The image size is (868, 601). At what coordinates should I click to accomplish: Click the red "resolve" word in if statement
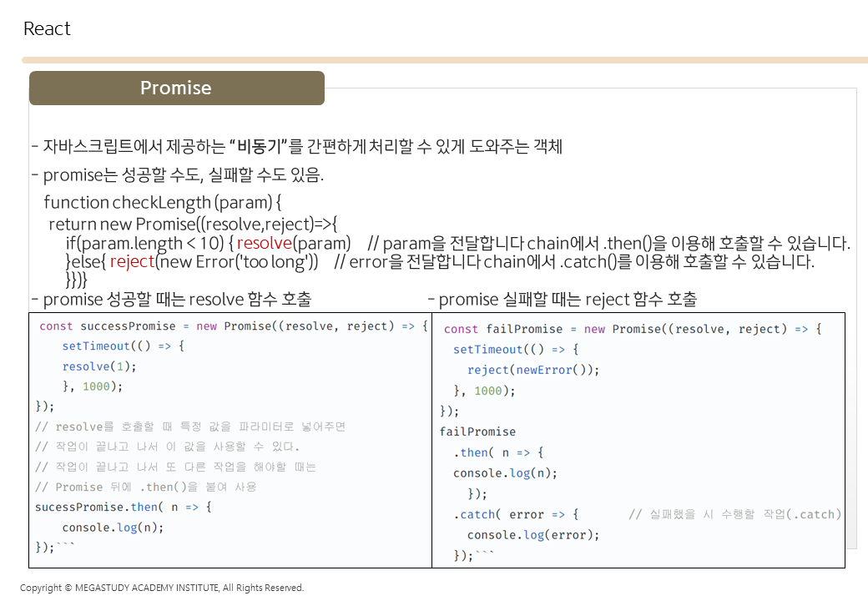(264, 243)
